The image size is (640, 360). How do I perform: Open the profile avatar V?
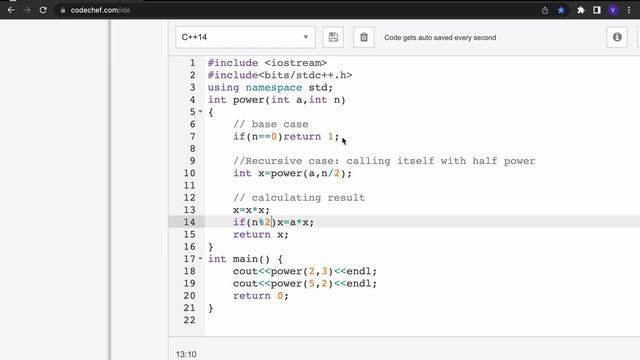point(613,10)
